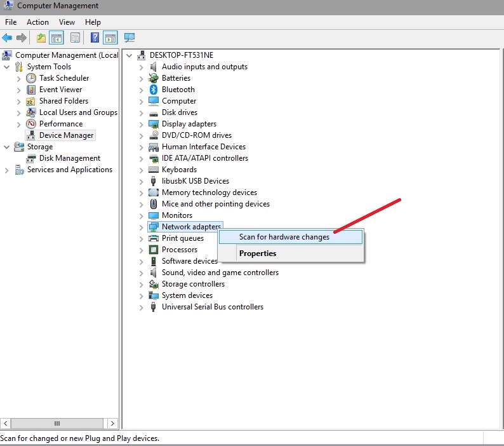This screenshot has width=504, height=446.
Task: Open the Action menu
Action: coord(37,22)
